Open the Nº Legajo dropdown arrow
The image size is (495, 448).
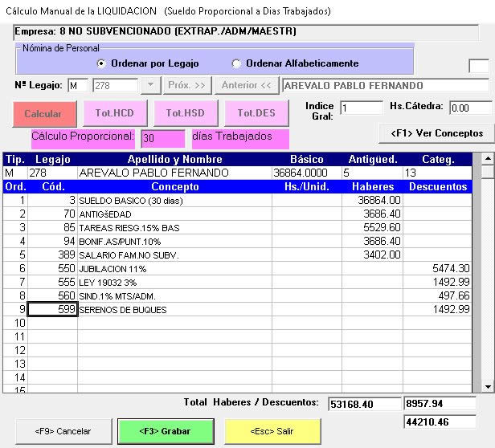(150, 85)
